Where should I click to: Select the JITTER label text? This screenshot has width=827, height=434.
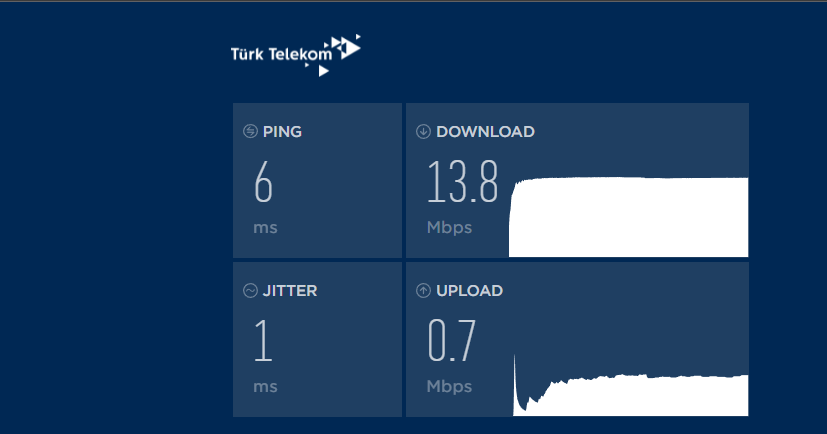pos(290,291)
